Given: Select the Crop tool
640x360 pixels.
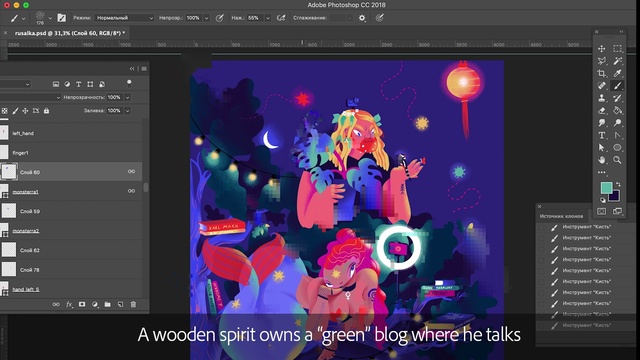Looking at the screenshot, I should coord(602,73).
